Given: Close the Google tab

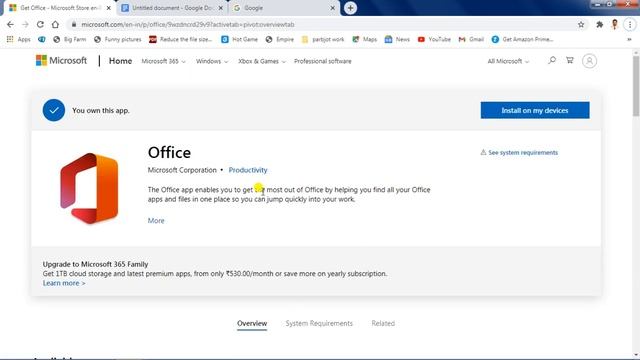Looking at the screenshot, I should (333, 8).
